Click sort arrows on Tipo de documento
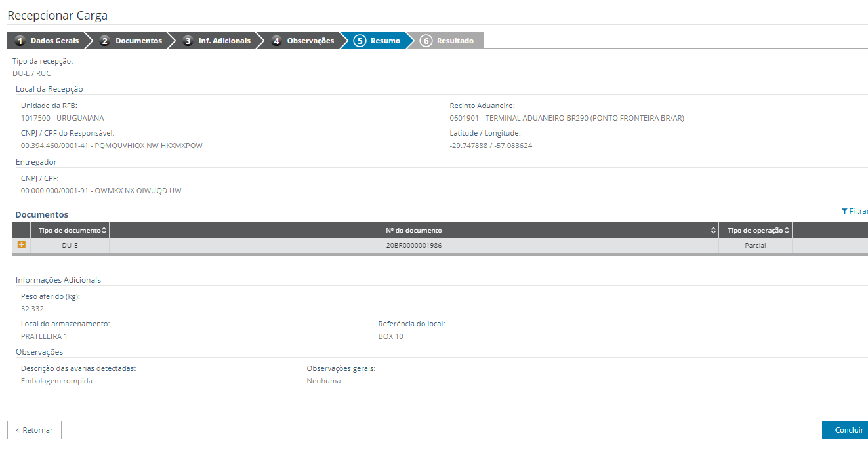This screenshot has width=868, height=449. 104,231
